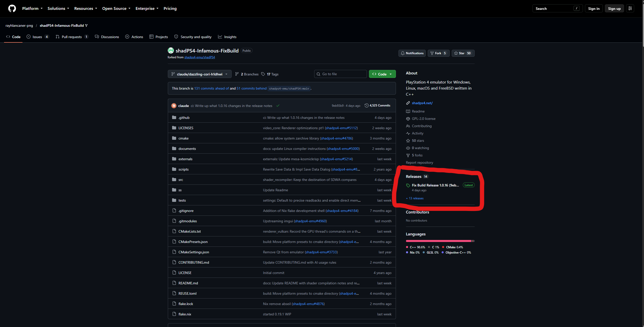The image size is (644, 327).
Task: Click the src folder icon
Action: coord(174,180)
